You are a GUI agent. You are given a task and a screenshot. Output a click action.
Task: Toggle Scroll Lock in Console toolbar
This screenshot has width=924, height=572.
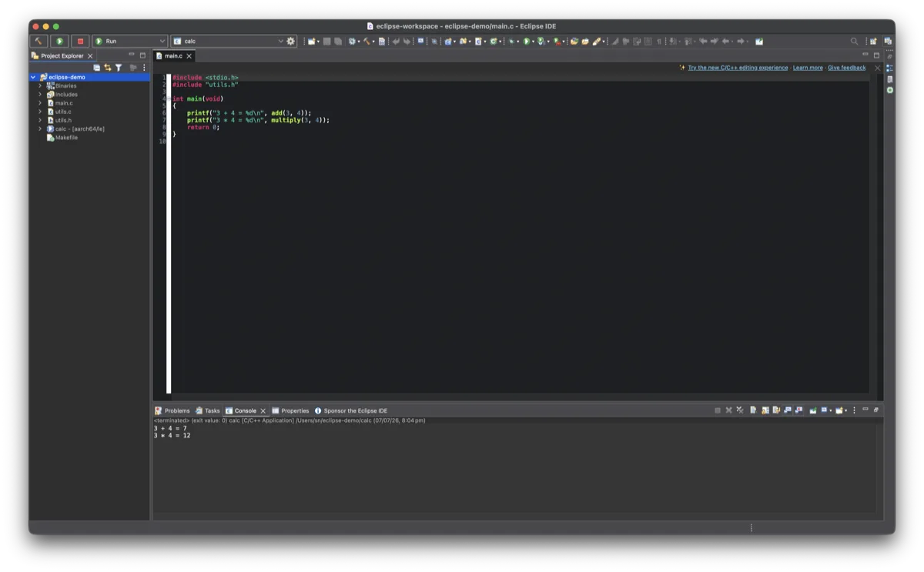(x=765, y=410)
